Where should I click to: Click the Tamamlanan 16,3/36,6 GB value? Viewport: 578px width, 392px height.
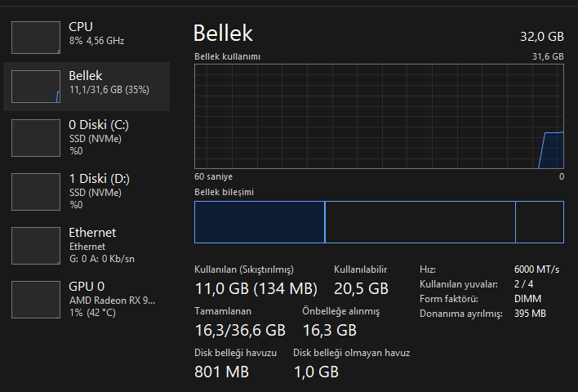click(x=240, y=330)
